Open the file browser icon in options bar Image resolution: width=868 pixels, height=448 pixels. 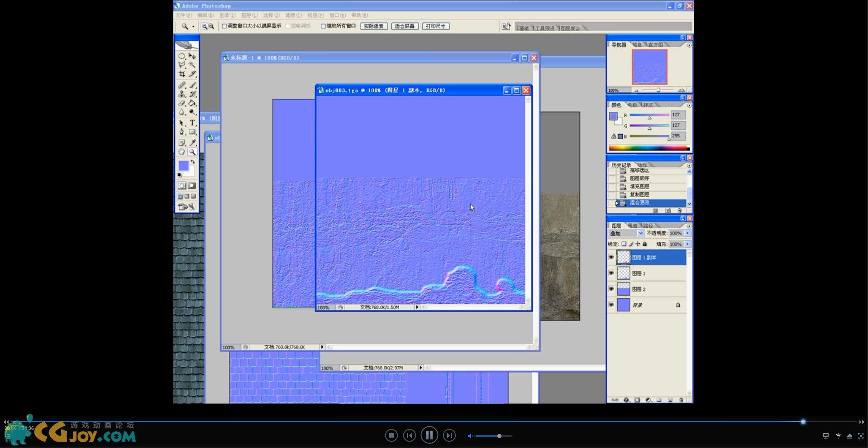click(x=506, y=27)
